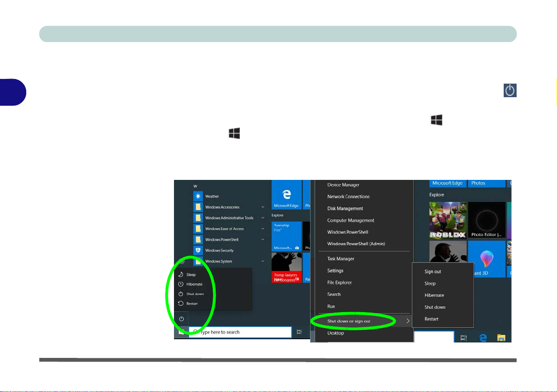Open the Windows Administrative Tools folder icon
Image resolution: width=557 pixels, height=392 pixels.
198,218
